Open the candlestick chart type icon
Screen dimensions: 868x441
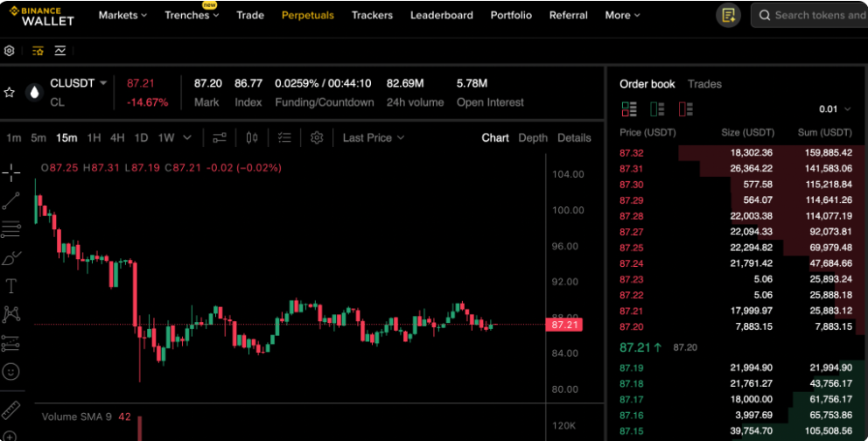coord(252,137)
